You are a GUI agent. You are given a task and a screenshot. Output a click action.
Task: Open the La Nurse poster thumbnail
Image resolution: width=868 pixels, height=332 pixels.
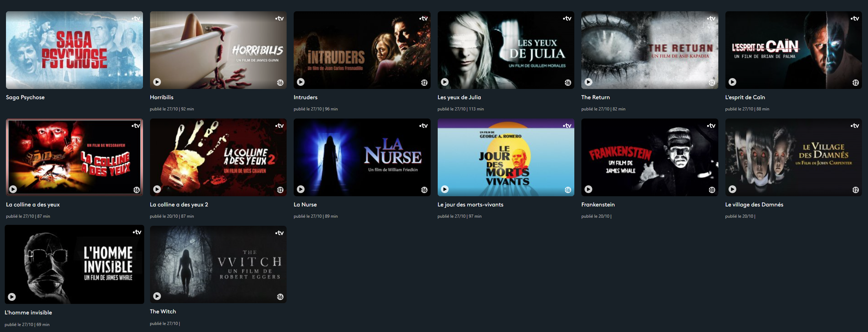[362, 157]
